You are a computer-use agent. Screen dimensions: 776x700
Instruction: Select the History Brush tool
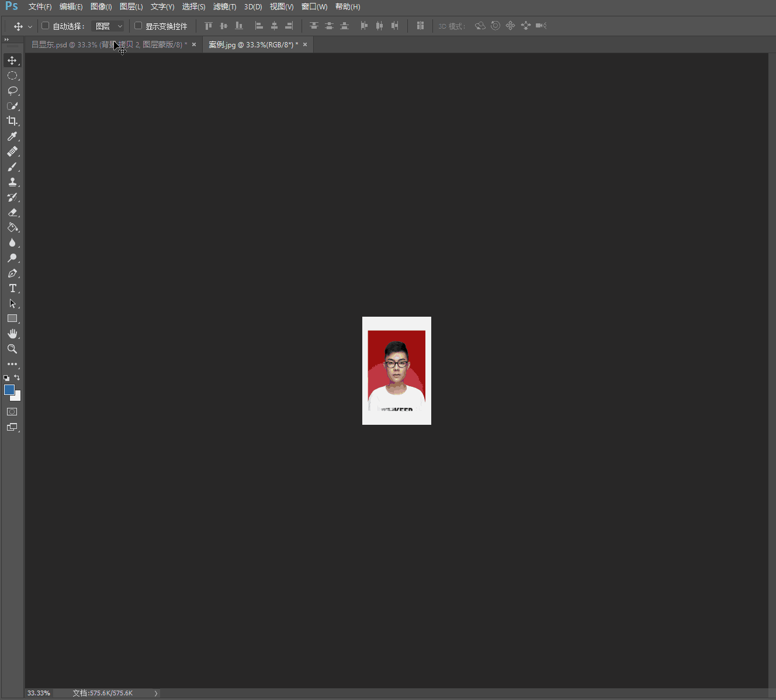(12, 197)
